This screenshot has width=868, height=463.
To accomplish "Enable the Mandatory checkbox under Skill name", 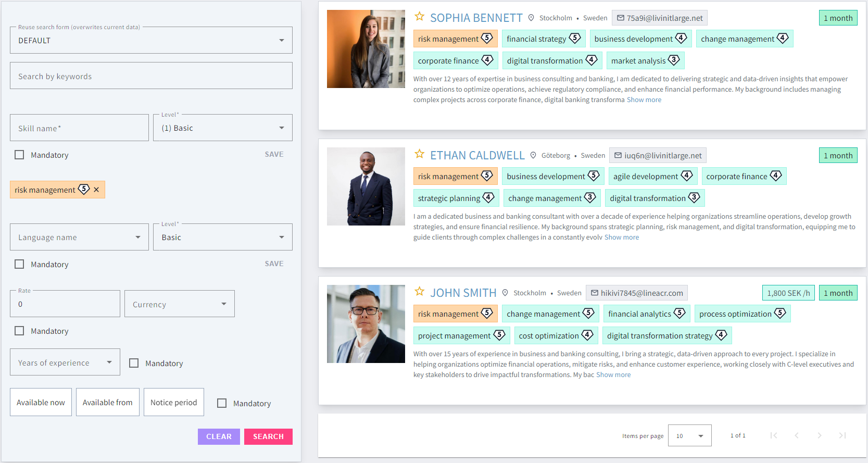I will coord(19,155).
